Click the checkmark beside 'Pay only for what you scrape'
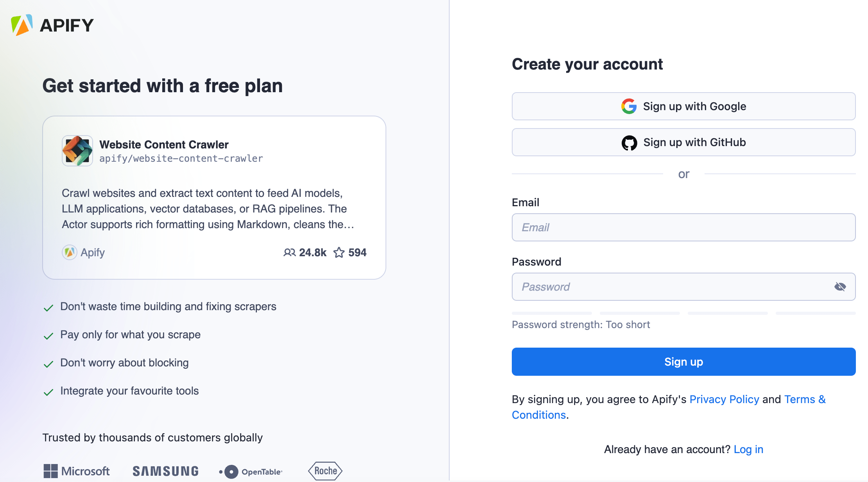 (x=48, y=335)
